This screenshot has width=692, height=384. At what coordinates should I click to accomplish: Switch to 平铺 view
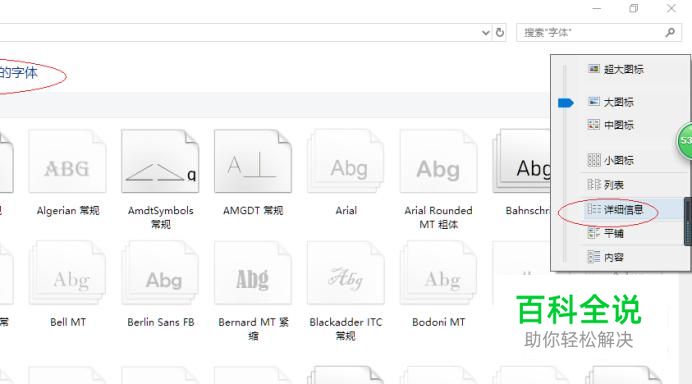coord(606,233)
